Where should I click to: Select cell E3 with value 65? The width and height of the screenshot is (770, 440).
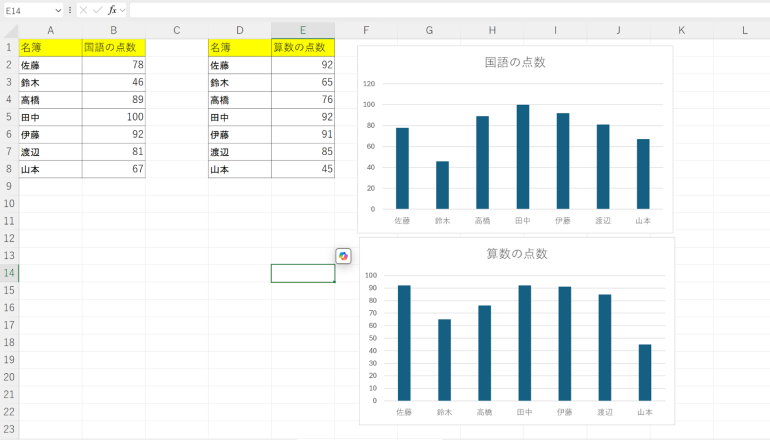tap(303, 82)
